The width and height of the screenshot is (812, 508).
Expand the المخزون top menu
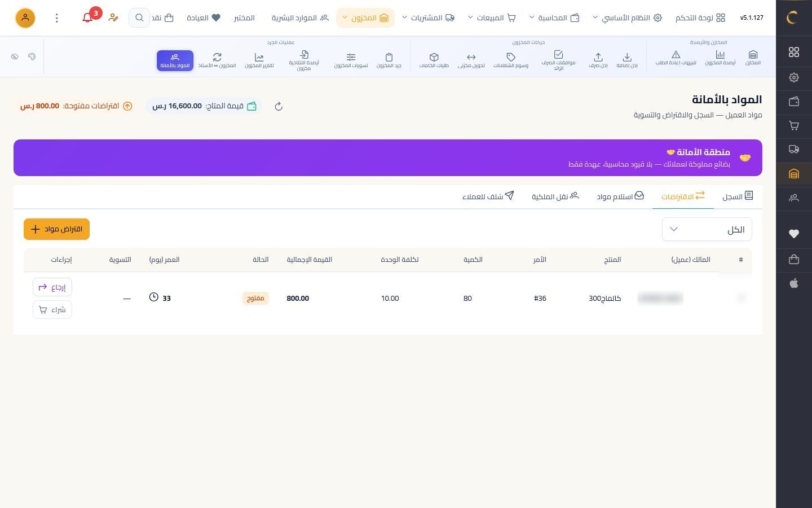[x=365, y=17]
